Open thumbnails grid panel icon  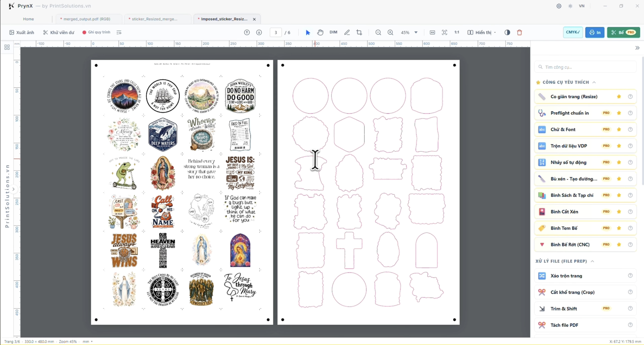click(7, 47)
